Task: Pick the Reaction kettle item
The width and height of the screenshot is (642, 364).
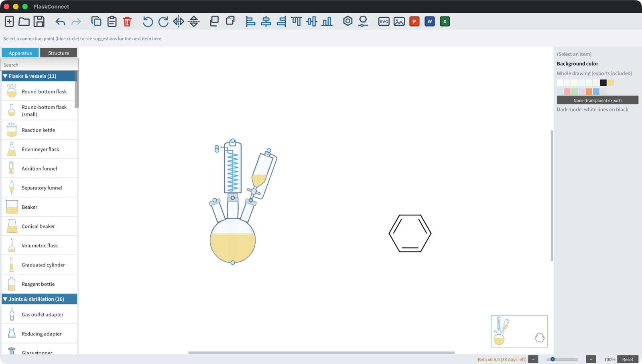Action: click(x=39, y=130)
